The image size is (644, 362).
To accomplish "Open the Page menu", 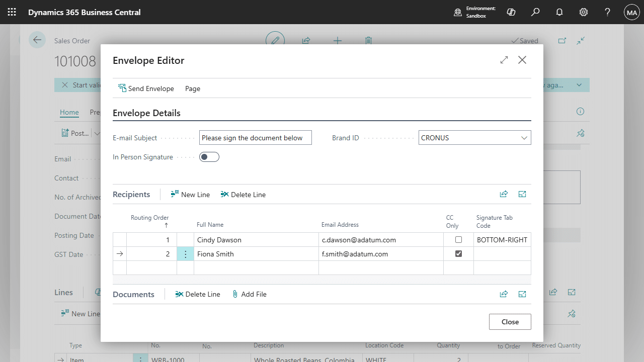I will pyautogui.click(x=193, y=88).
